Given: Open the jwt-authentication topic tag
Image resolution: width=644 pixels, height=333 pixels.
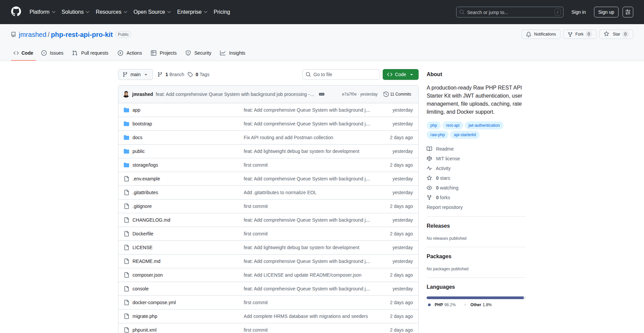Looking at the screenshot, I should pos(484,125).
